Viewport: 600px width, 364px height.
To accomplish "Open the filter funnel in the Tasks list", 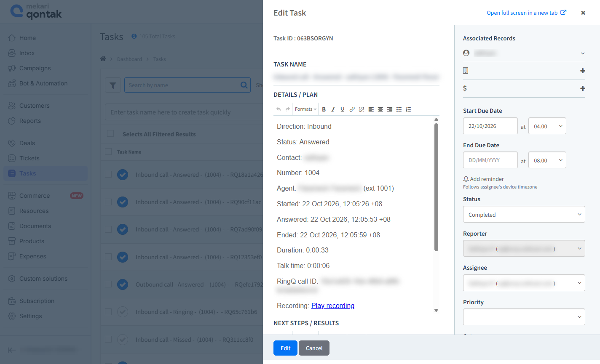I will pyautogui.click(x=113, y=85).
